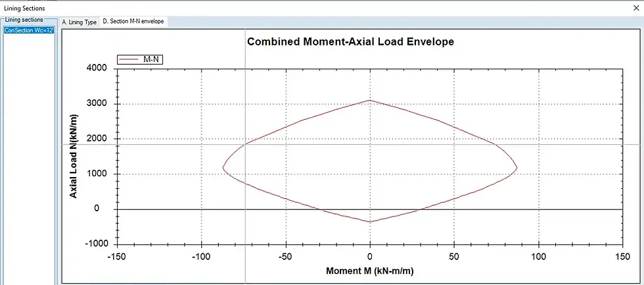
Task: Click the Combined Moment-Axial Load Envelope title
Action: (350, 42)
